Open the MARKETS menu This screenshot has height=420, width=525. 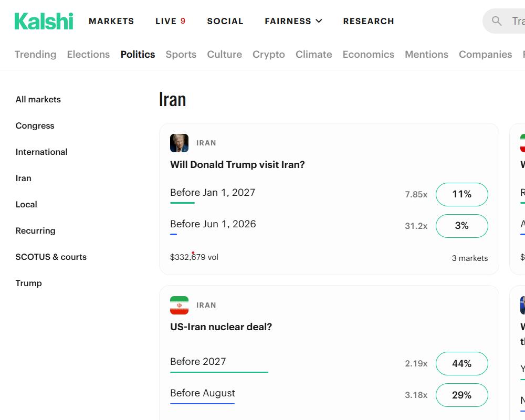[x=111, y=21]
